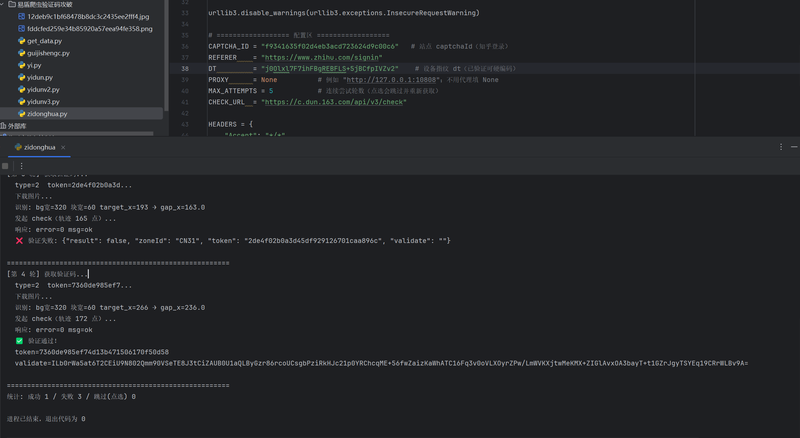Image resolution: width=800 pixels, height=438 pixels.
Task: Select yidun.py file in project tree
Action: pos(40,78)
